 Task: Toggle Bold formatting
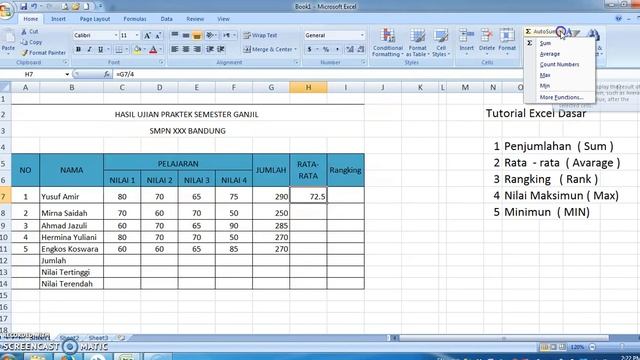(x=78, y=49)
